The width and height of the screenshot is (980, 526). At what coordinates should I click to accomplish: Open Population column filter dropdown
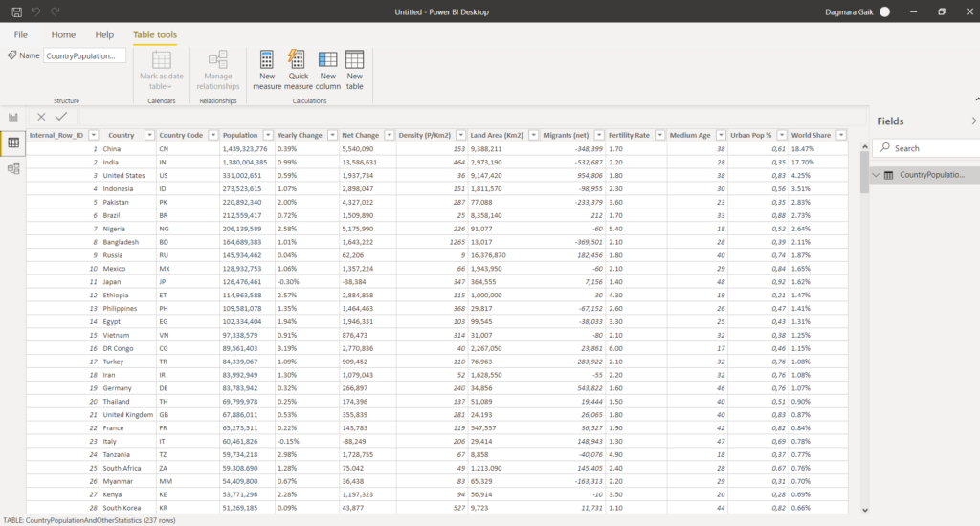coord(268,135)
